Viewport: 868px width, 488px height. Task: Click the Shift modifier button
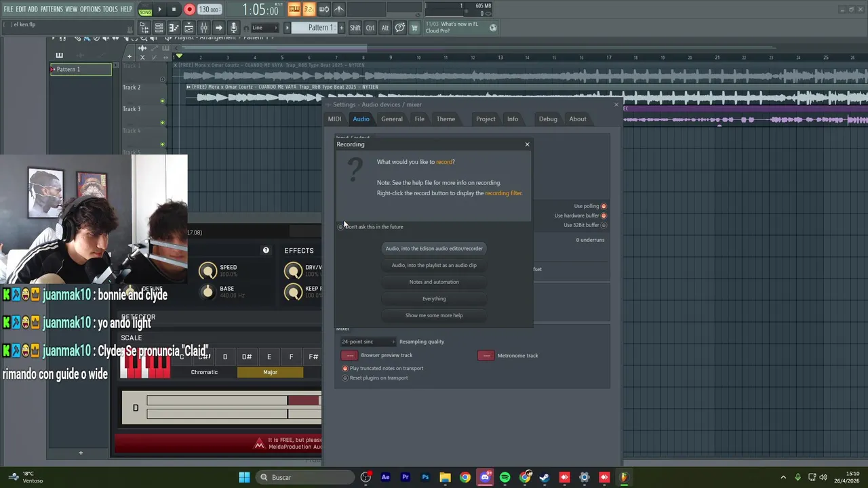[355, 28]
